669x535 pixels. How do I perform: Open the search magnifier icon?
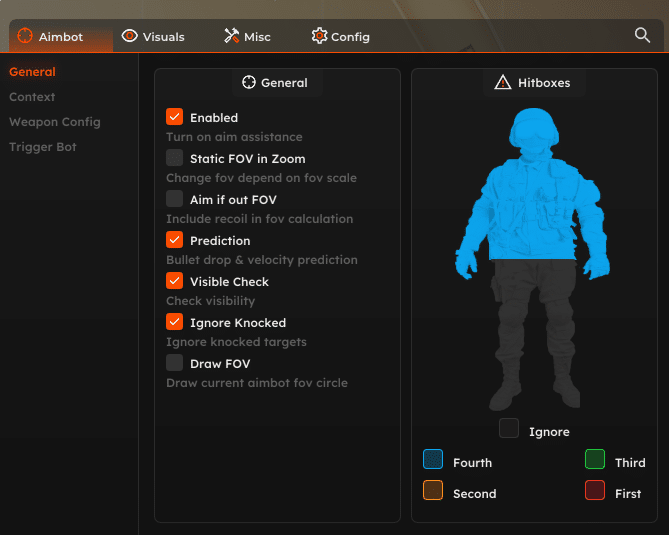coord(642,35)
